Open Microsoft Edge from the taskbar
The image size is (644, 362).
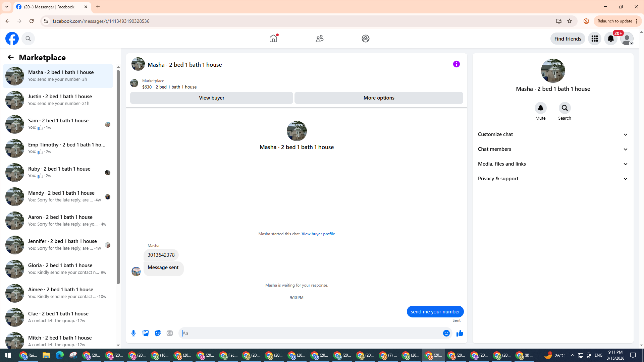(x=60, y=355)
